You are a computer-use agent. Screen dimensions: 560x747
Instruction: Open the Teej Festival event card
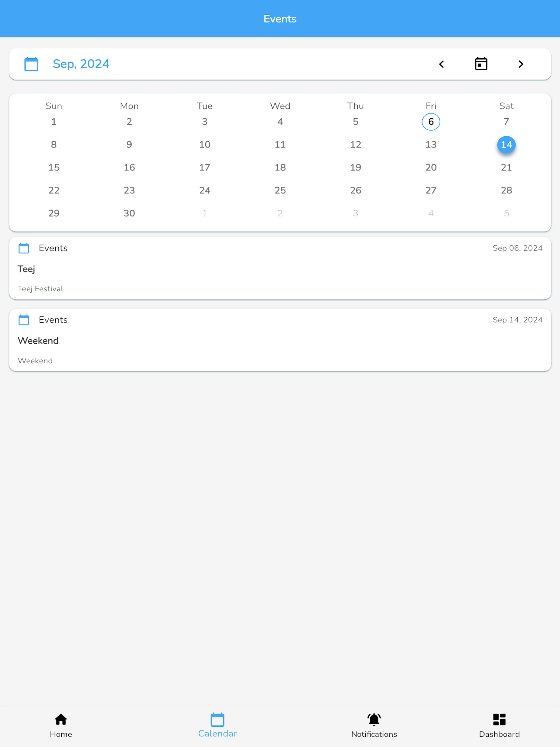point(280,268)
